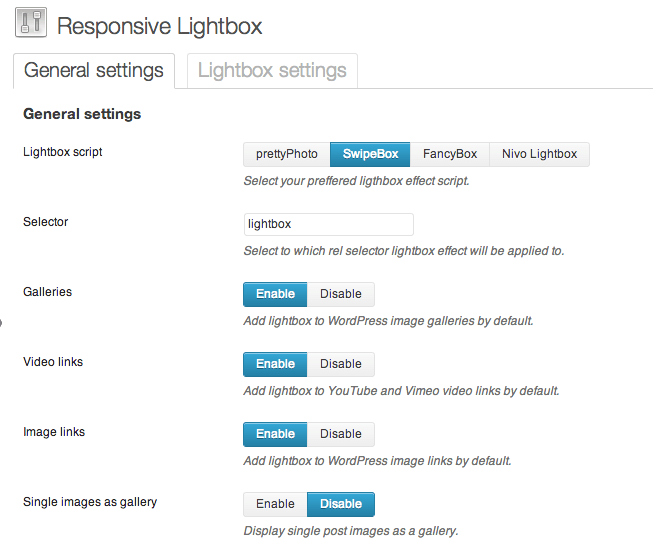The height and width of the screenshot is (546, 653).
Task: Disable lightbox for Galleries
Action: coord(341,294)
